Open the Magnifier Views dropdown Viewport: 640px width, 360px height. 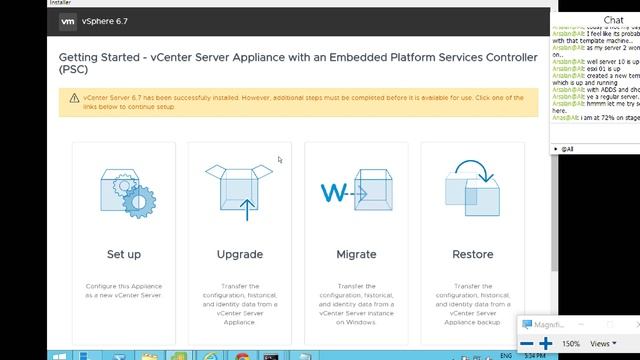(603, 344)
